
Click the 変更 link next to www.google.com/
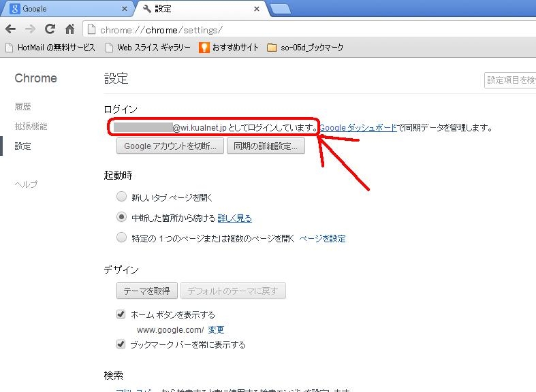(x=216, y=330)
